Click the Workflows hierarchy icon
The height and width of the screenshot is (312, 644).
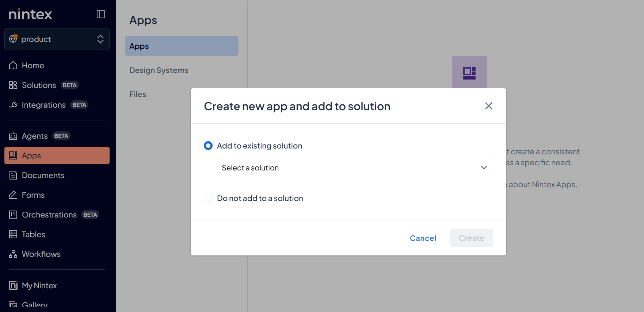13,254
